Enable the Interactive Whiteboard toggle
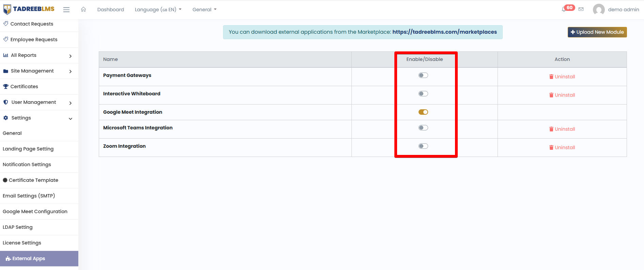Screen dimensions: 644x270 pyautogui.click(x=423, y=94)
